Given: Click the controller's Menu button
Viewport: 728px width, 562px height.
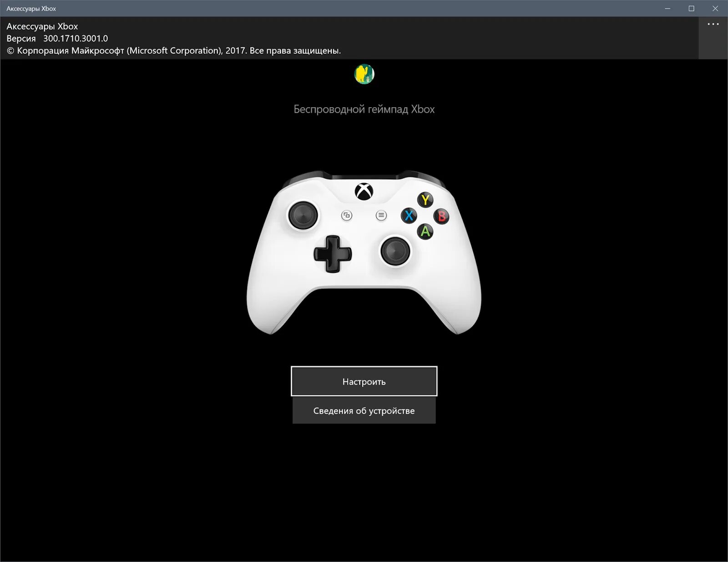Looking at the screenshot, I should pyautogui.click(x=381, y=216).
